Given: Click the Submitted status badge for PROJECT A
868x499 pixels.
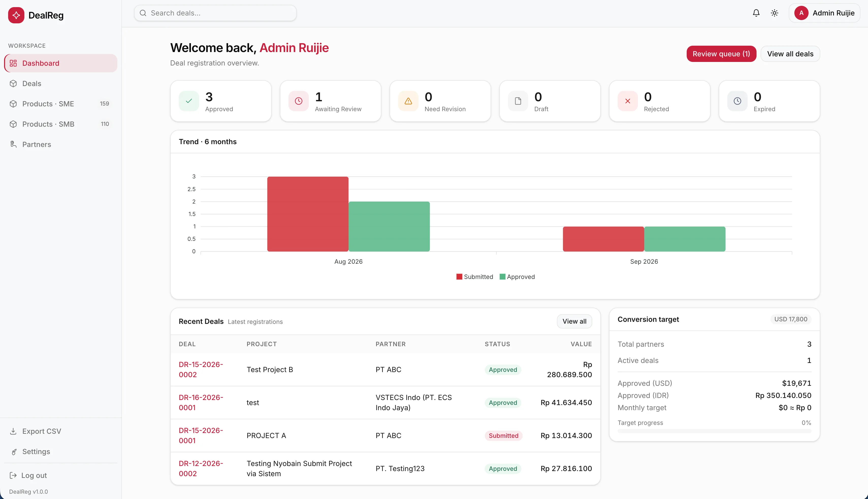Looking at the screenshot, I should (x=503, y=436).
